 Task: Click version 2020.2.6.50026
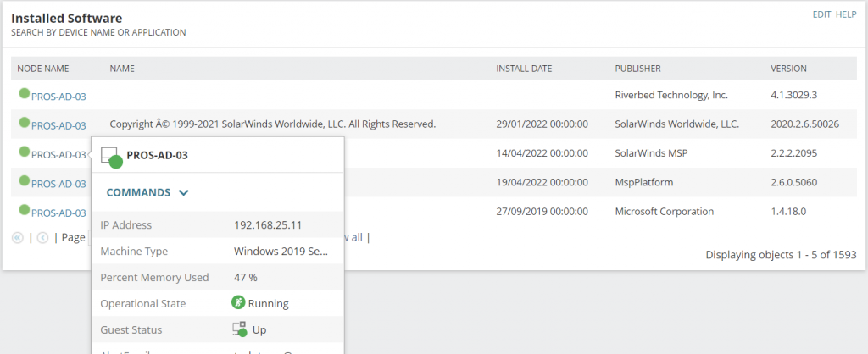click(805, 124)
